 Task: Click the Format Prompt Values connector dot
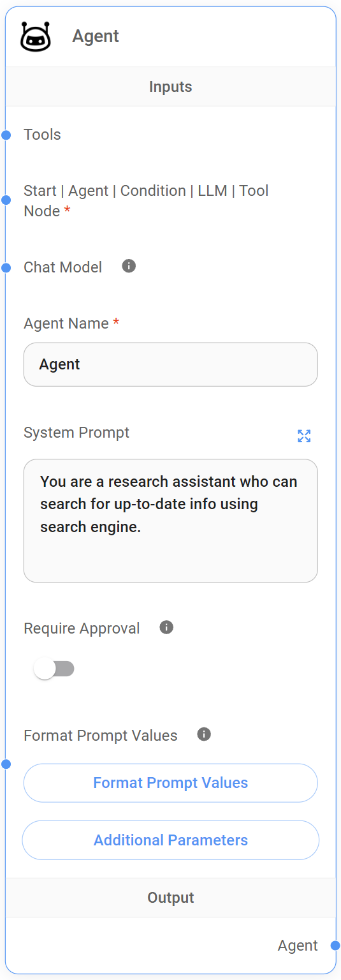click(x=6, y=764)
